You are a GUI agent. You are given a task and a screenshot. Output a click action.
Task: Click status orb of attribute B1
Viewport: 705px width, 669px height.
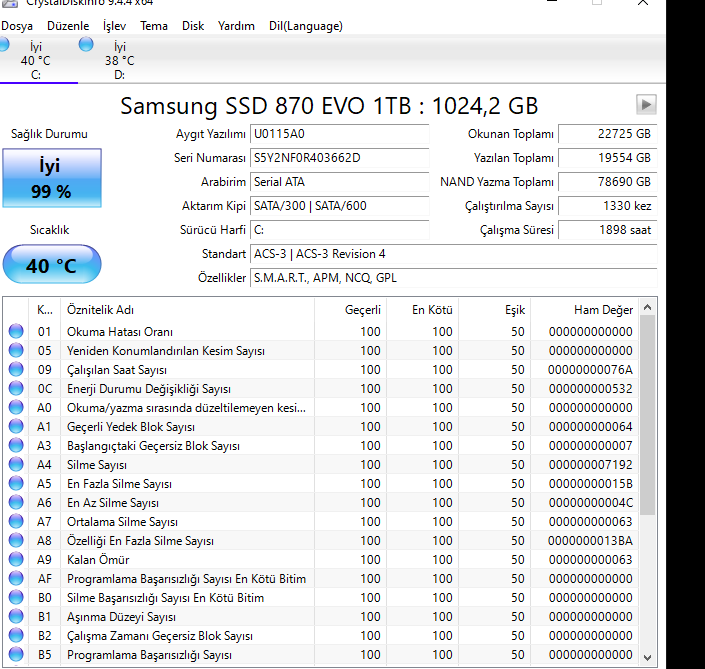(16, 616)
